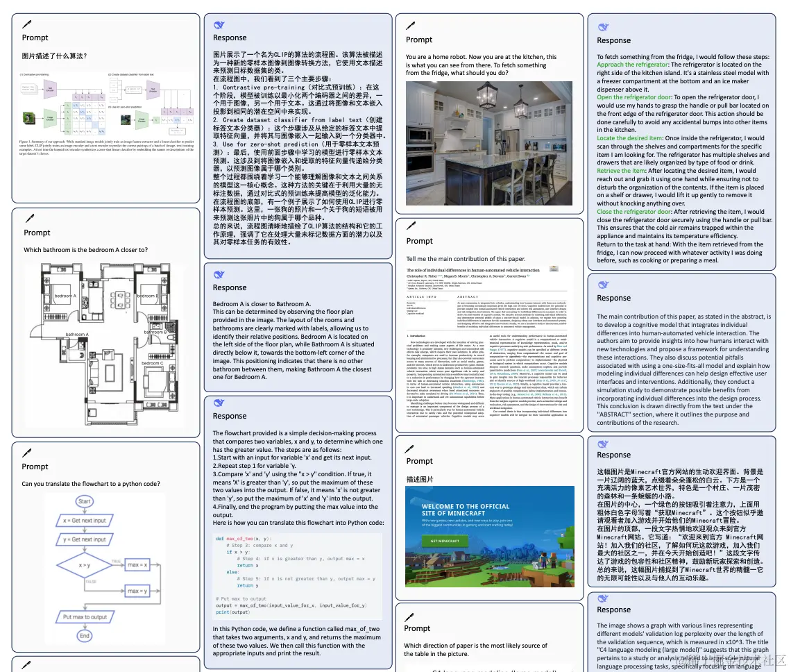This screenshot has height=672, width=791.
Task: Click the 'x = Get next input' flowchart box
Action: tap(85, 520)
